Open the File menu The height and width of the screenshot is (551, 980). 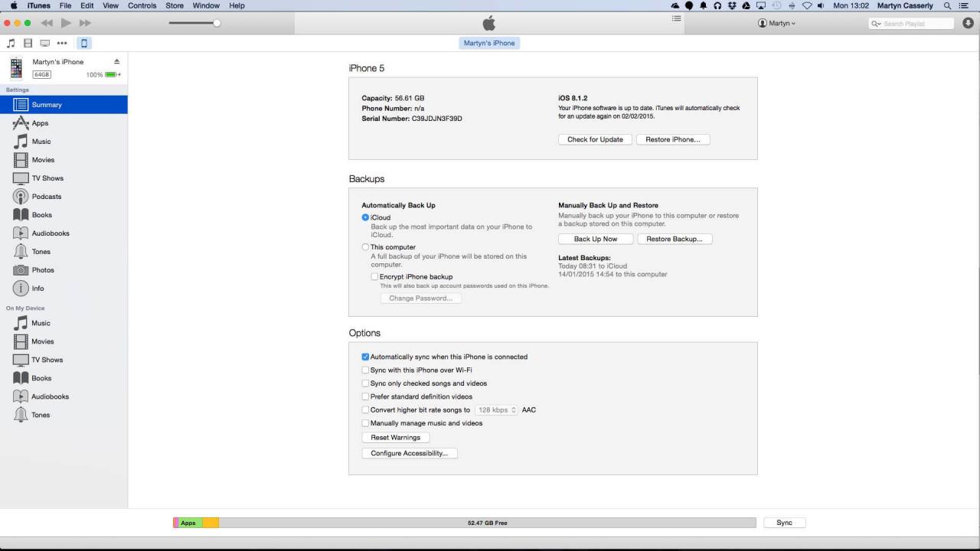click(65, 5)
